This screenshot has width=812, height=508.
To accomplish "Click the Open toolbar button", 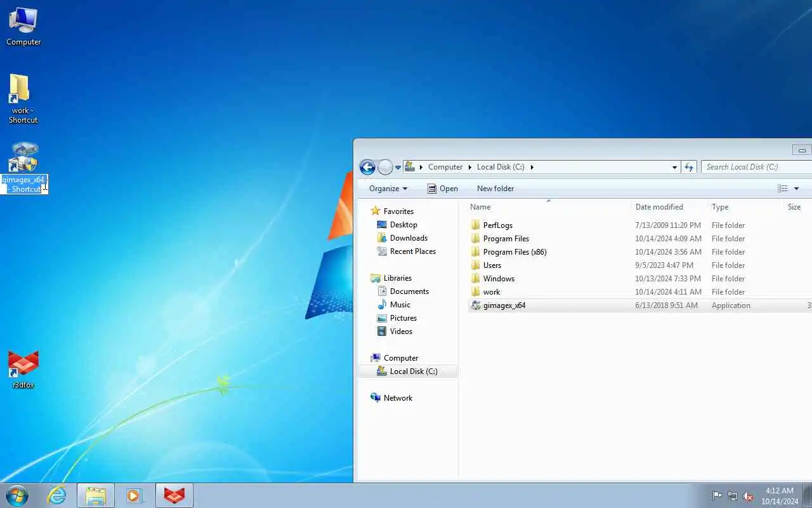I will point(443,189).
